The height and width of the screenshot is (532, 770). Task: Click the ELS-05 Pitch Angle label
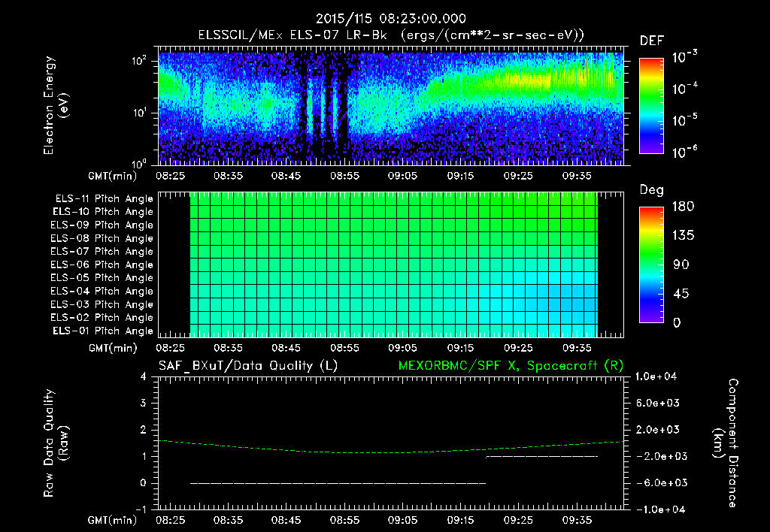[x=102, y=278]
